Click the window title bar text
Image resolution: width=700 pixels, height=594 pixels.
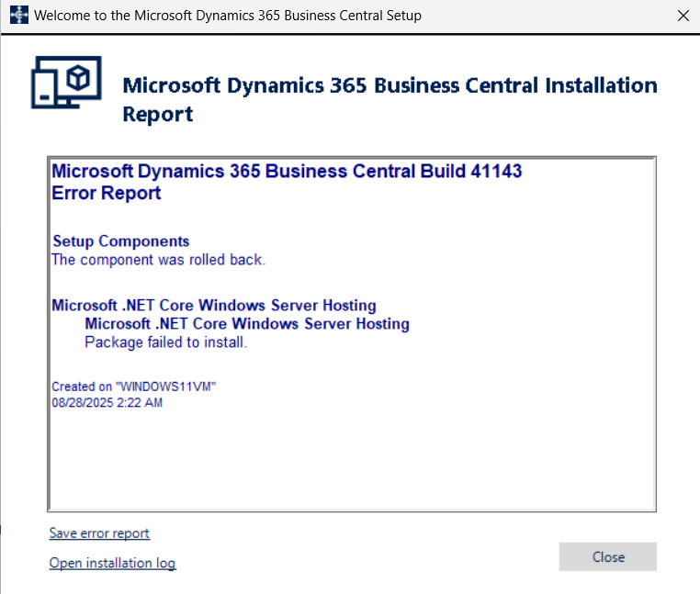tap(228, 16)
